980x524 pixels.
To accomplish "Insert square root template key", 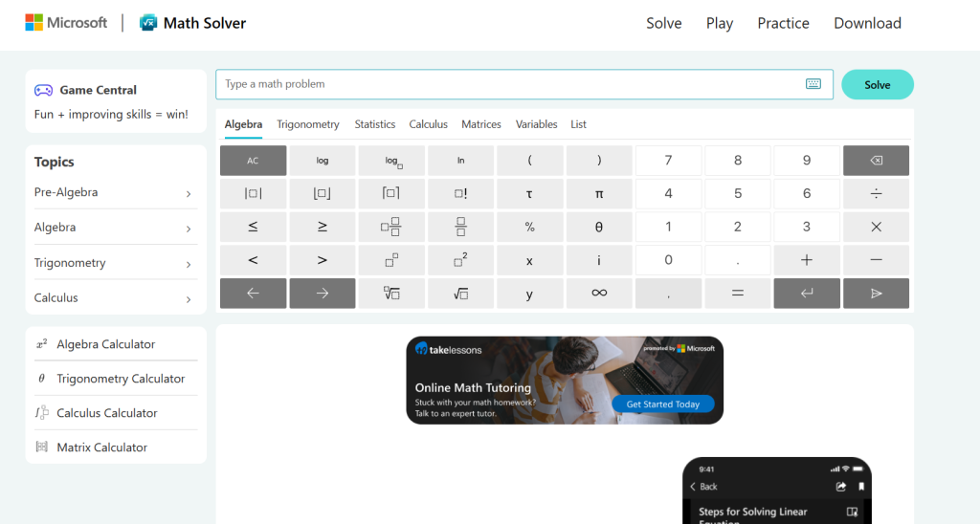I will [460, 293].
